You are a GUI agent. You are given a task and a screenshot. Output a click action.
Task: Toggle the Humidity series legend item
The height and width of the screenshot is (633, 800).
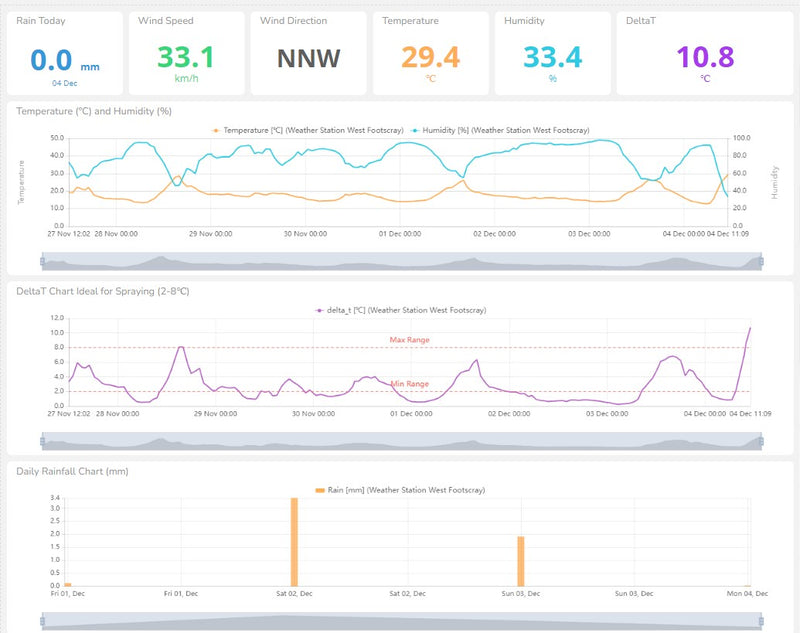(505, 130)
